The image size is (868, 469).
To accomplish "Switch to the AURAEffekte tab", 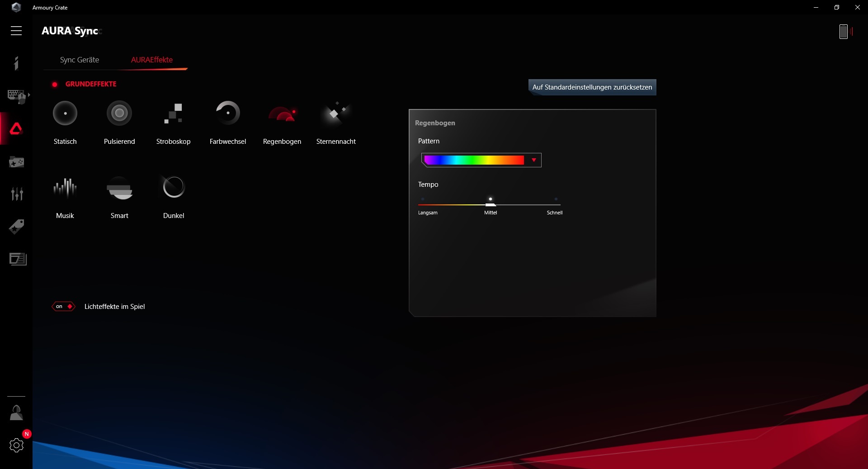I will point(152,60).
